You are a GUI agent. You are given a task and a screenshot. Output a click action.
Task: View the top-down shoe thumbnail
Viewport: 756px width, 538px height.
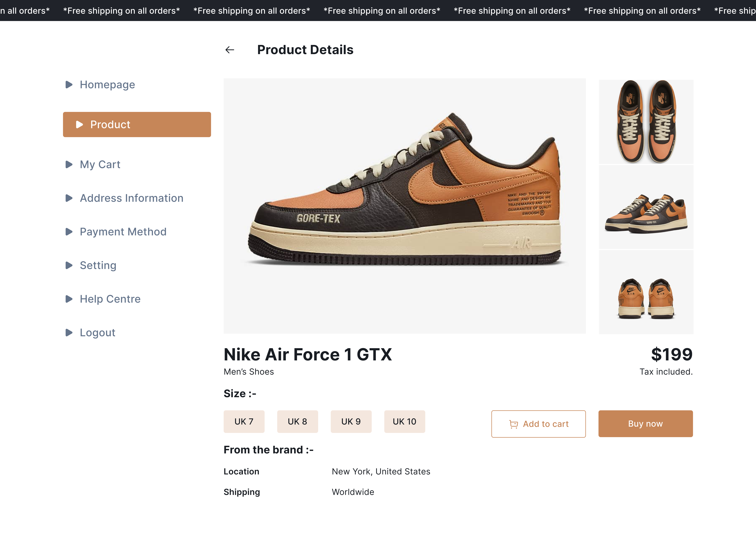point(646,122)
